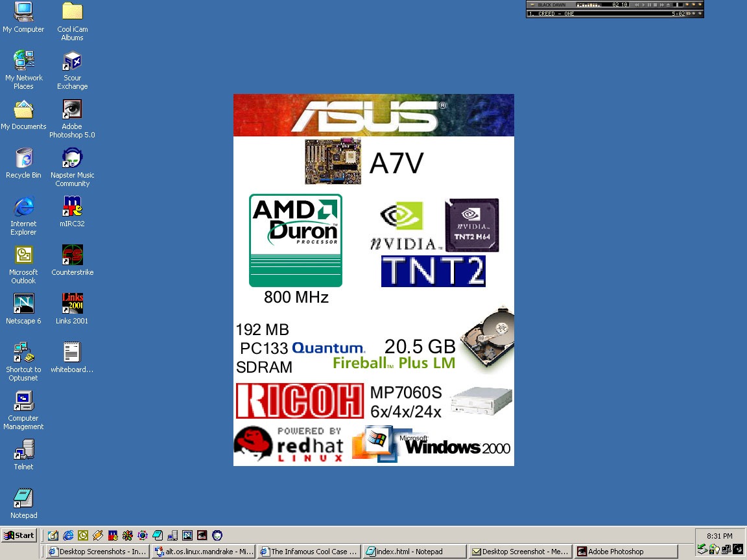Skip to next track in Winamp

663,5
